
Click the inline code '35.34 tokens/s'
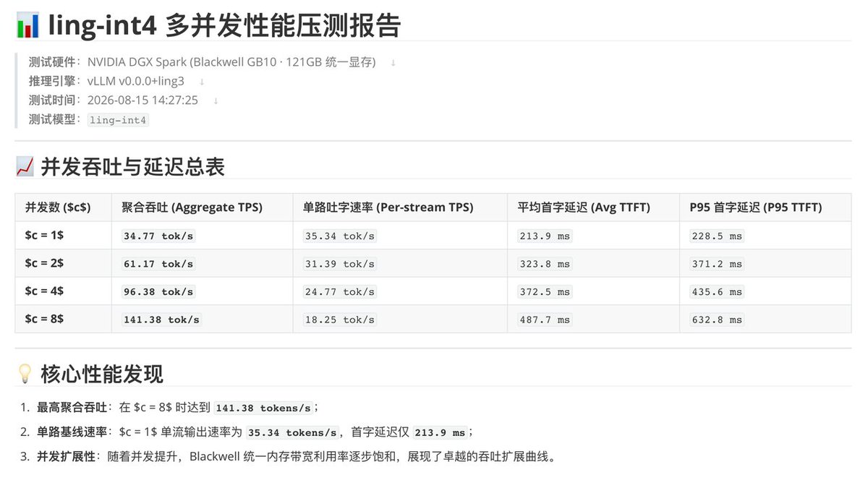[x=293, y=432]
